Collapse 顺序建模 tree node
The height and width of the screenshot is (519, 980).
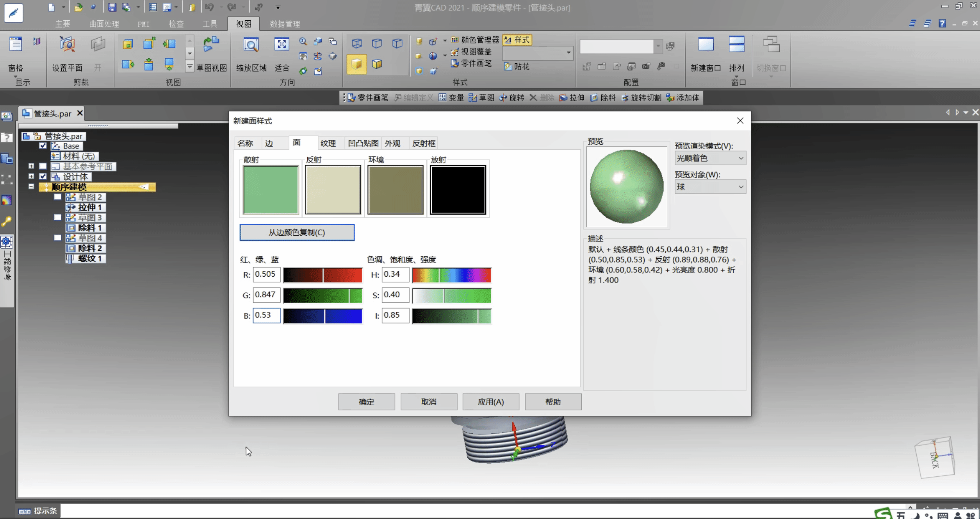coord(31,186)
